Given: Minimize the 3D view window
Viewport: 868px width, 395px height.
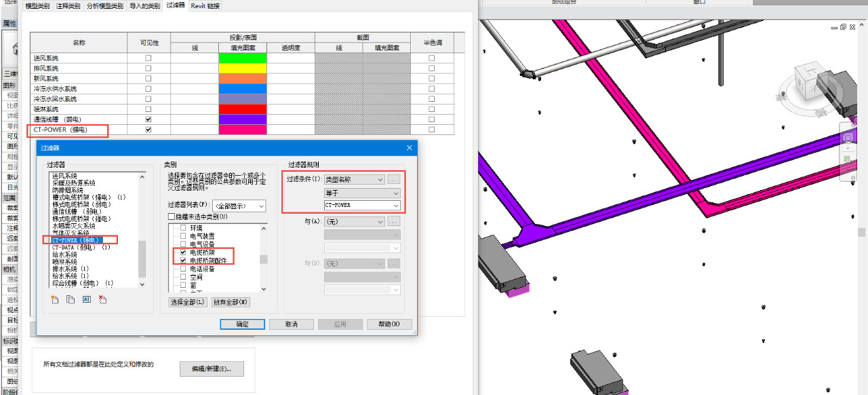Looking at the screenshot, I should tap(833, 27).
